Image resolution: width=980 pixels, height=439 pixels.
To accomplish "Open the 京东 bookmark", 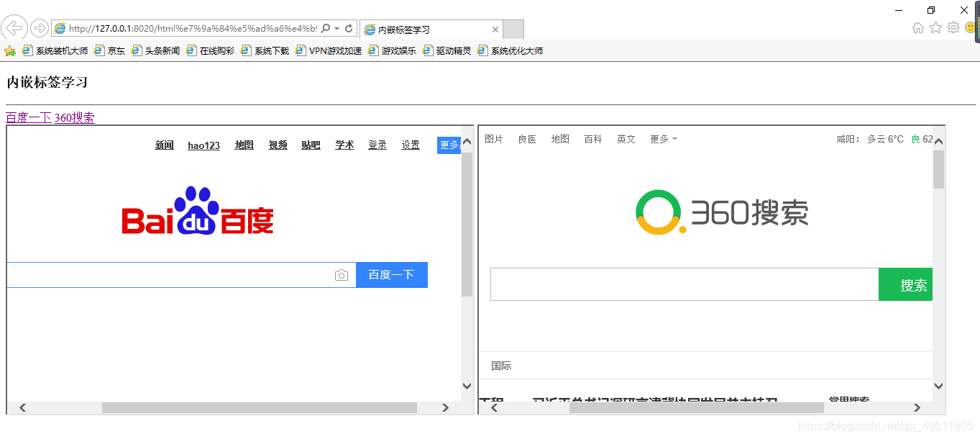I will click(x=109, y=51).
